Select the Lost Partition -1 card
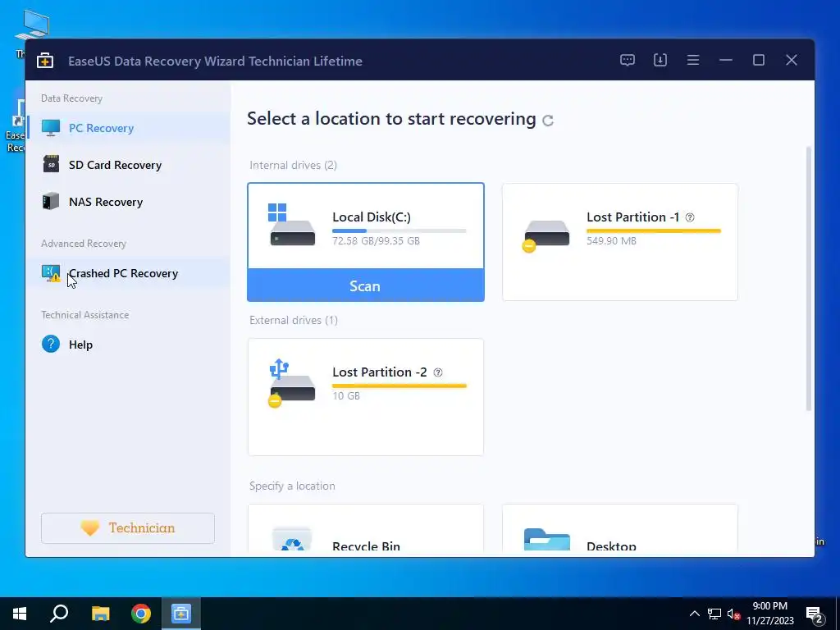840x630 pixels. 620,242
